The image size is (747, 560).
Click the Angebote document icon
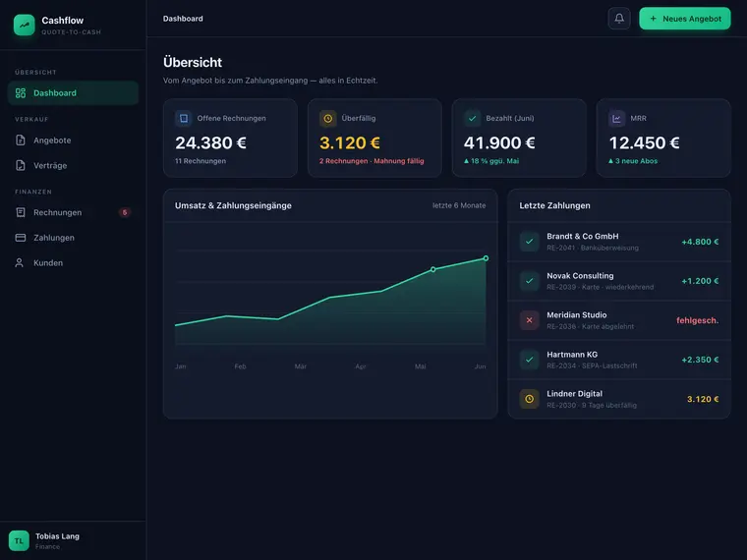(x=21, y=140)
